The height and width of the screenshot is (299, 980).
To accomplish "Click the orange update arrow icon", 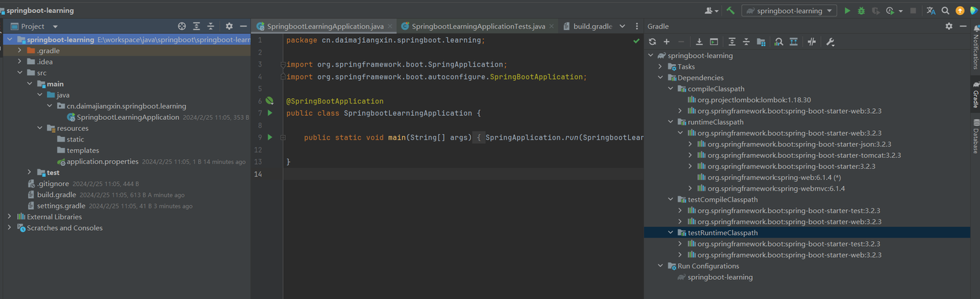I will pyautogui.click(x=960, y=11).
